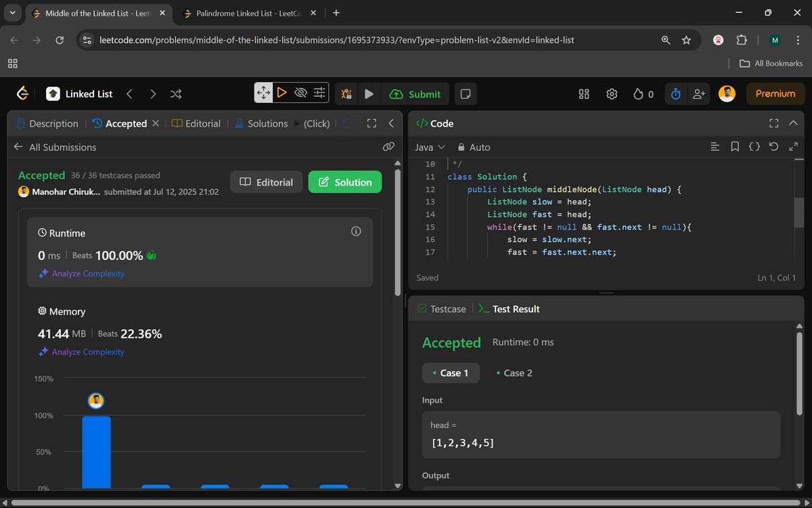Close the Accepted tab

point(156,123)
